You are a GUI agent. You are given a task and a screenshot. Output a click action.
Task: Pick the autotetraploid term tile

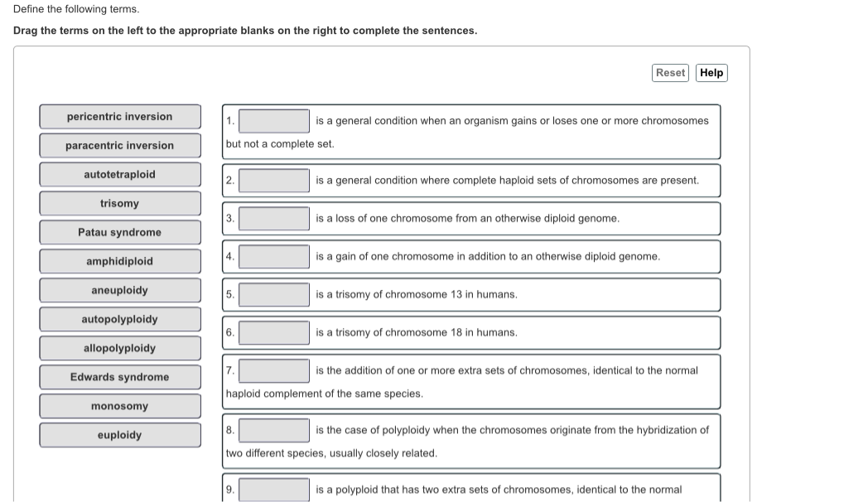119,174
